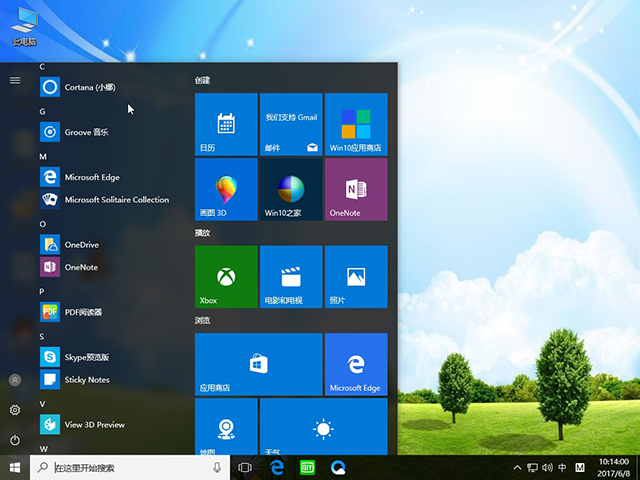Select Microsoft Solitaire Collection from app list
This screenshot has width=640, height=480.
pos(116,200)
